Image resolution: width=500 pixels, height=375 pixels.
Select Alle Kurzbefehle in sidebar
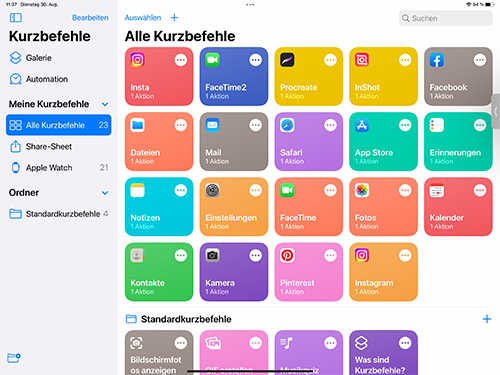point(59,125)
